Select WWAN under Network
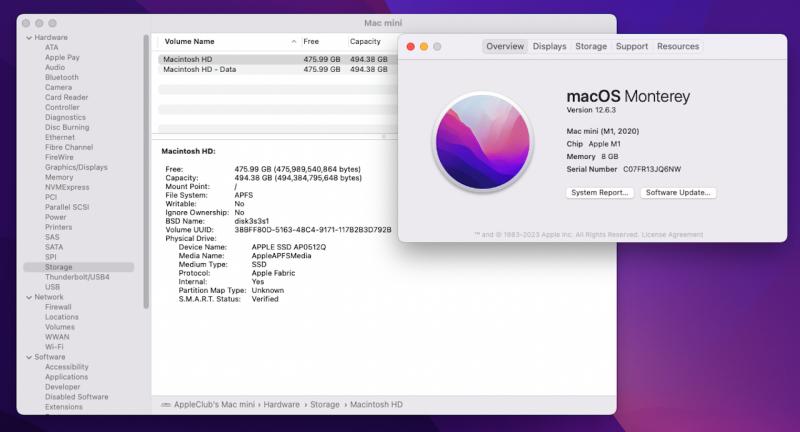Screen dimensions: 800x432 [57, 337]
